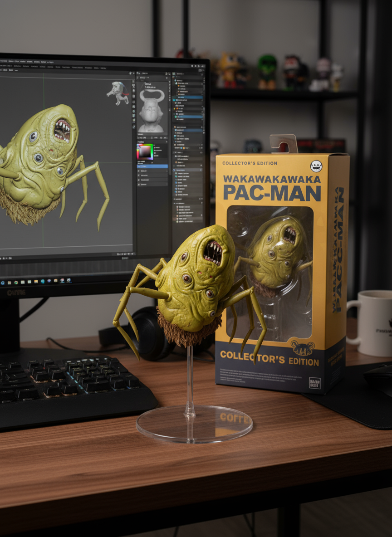The image size is (392, 537).
Task: Click the white figure navigation gizmo in the viewport
Action: 118,93
